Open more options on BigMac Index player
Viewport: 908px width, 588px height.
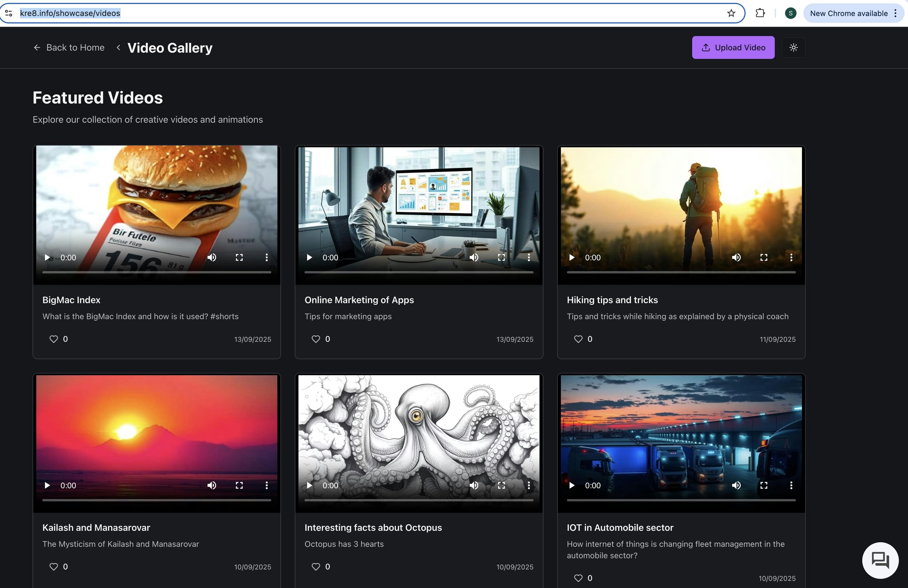pos(266,257)
